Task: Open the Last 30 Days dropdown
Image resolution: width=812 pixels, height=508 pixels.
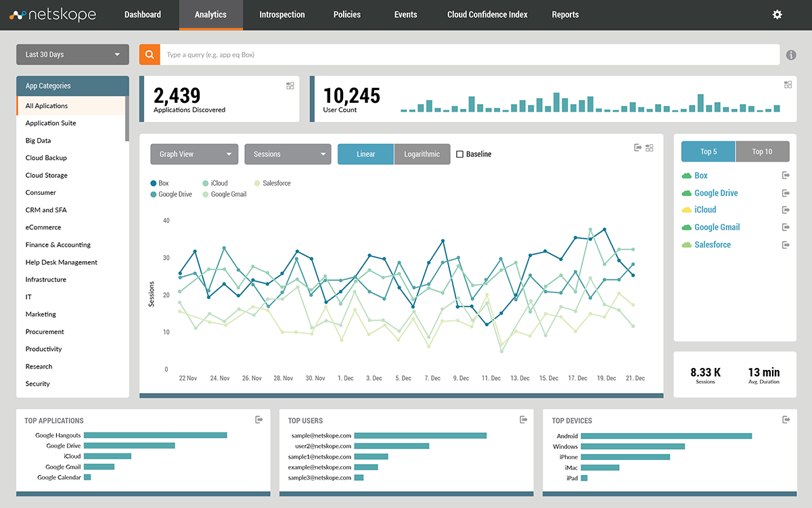Action: 72,55
